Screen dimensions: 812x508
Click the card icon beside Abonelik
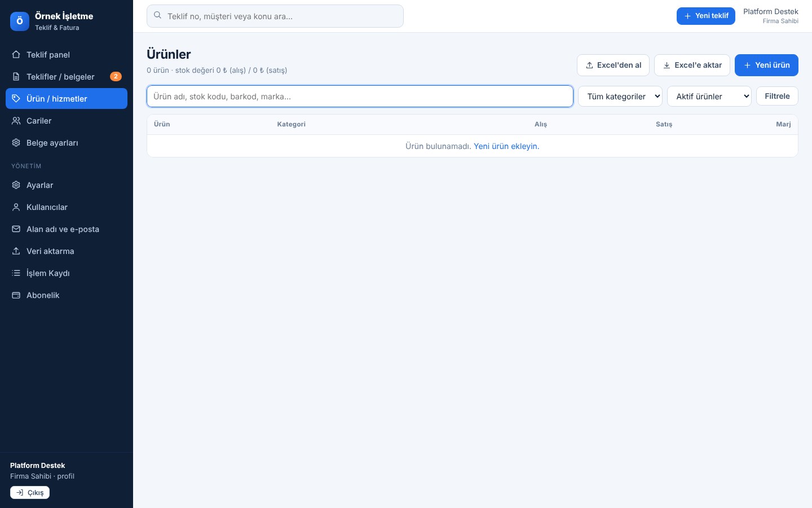[16, 295]
